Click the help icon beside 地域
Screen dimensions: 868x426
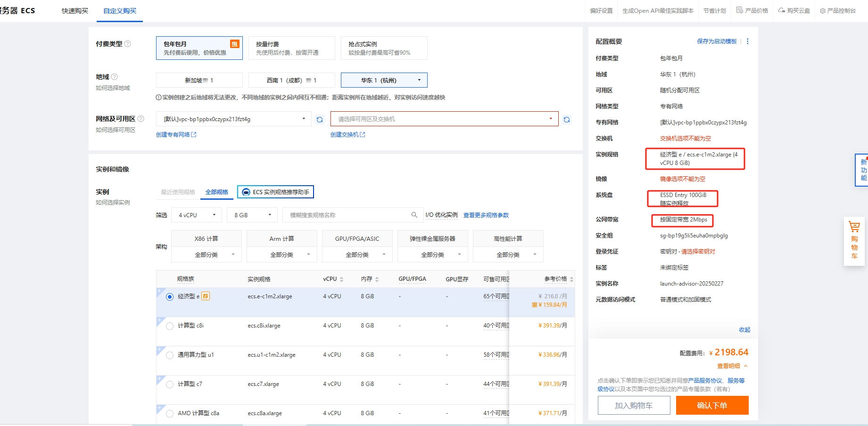click(x=115, y=77)
